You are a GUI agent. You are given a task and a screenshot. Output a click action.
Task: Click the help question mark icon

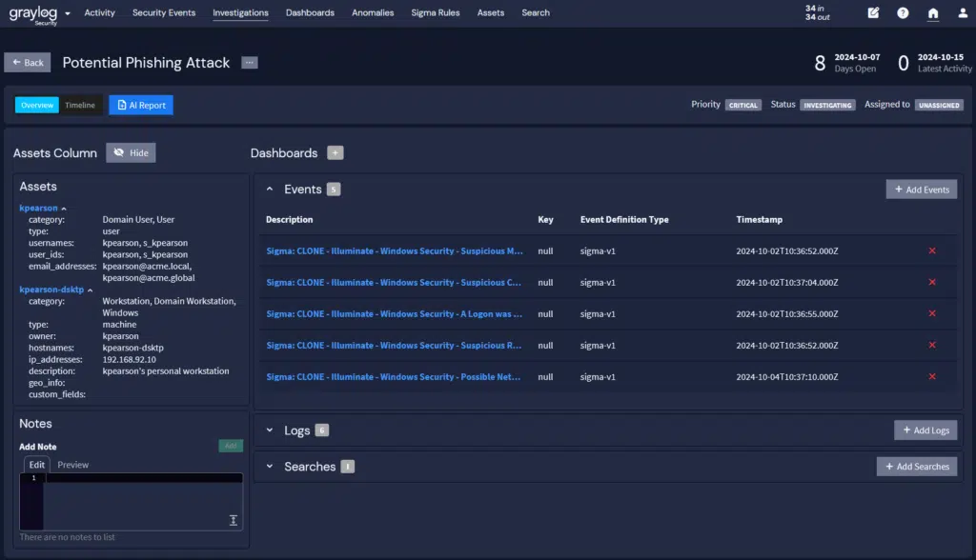[x=903, y=13]
